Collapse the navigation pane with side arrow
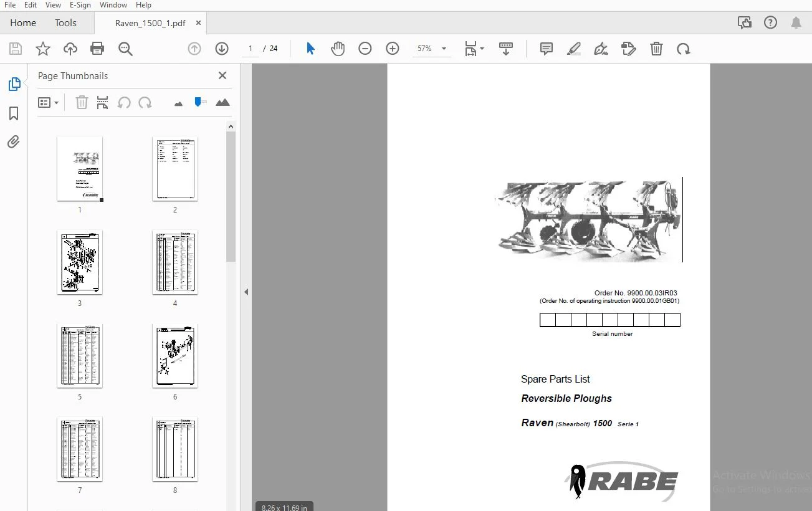 (246, 292)
